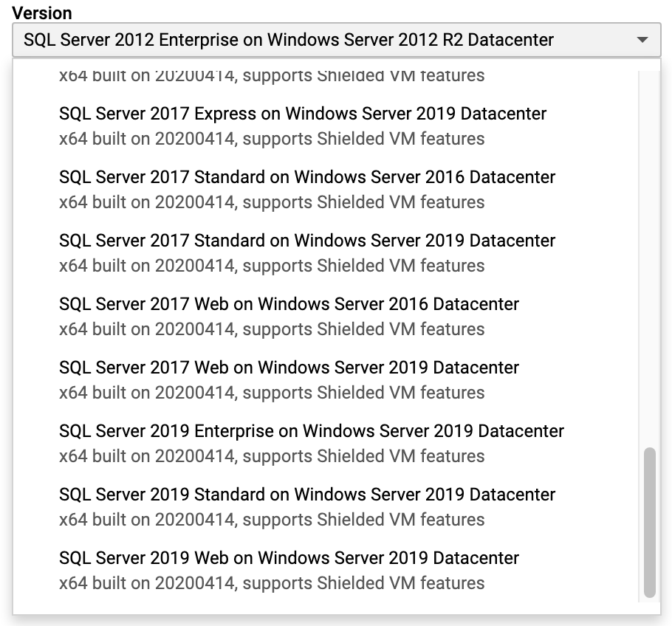The width and height of the screenshot is (672, 626).
Task: Select SQL Server 2019 Web on Windows Server 2019
Action: pyautogui.click(x=288, y=558)
